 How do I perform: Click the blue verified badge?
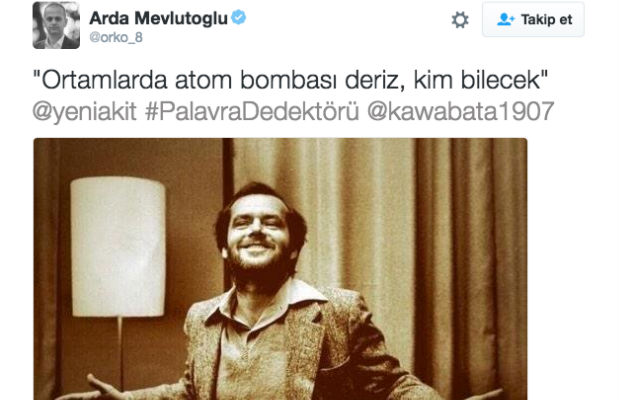[238, 17]
